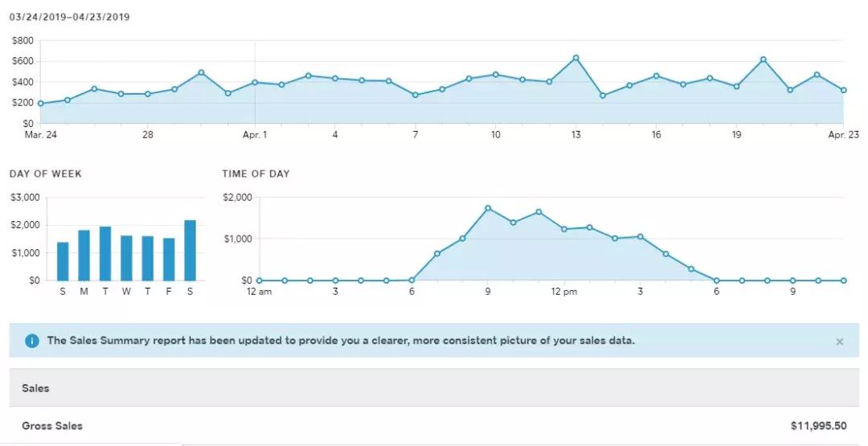Dismiss the Sales Summary update banner
Screen dimensions: 868x446
click(839, 342)
